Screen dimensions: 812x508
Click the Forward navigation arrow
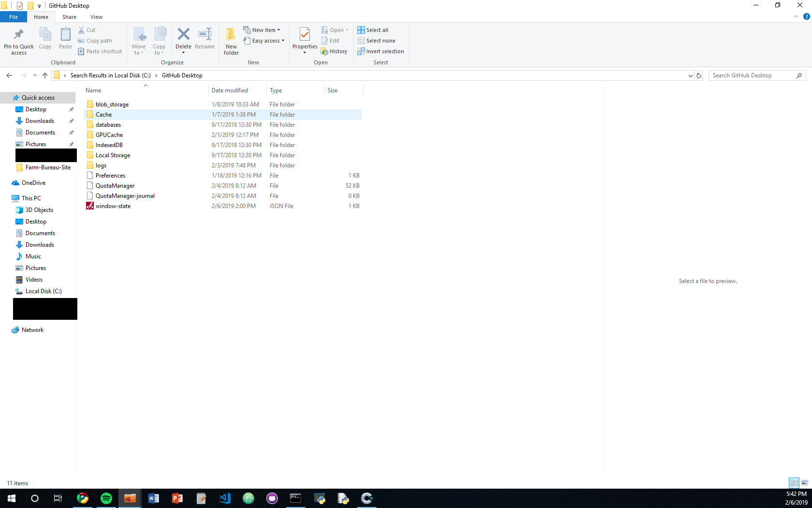(23, 75)
